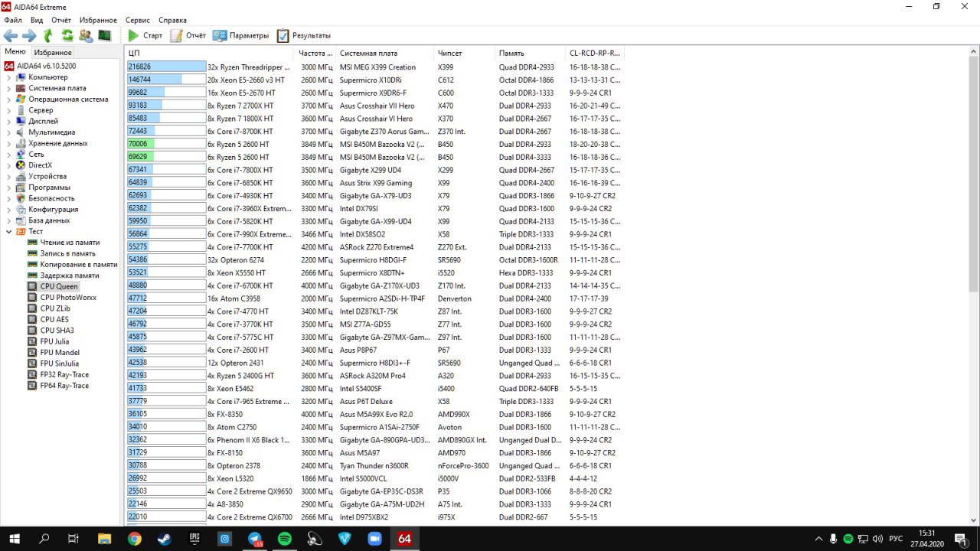The image size is (980, 551).
Task: Open the users icon in the toolbar
Action: click(86, 35)
